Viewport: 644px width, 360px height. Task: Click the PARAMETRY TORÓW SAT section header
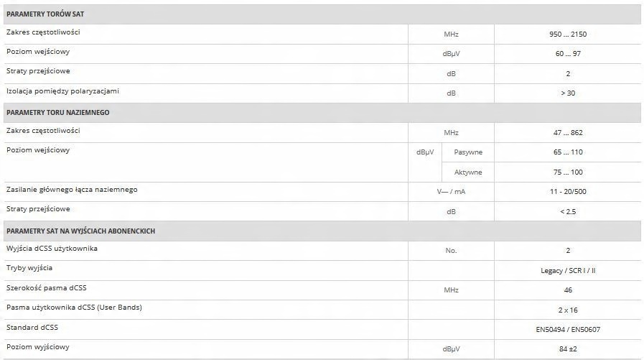pyautogui.click(x=47, y=14)
